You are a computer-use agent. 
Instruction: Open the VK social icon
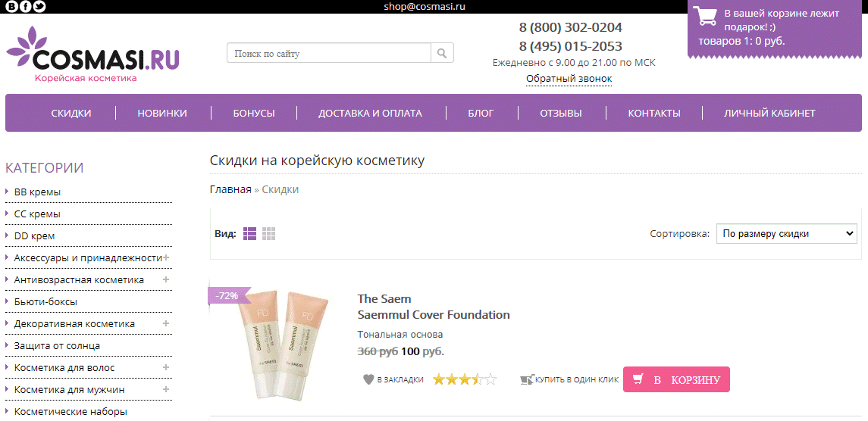tap(9, 7)
